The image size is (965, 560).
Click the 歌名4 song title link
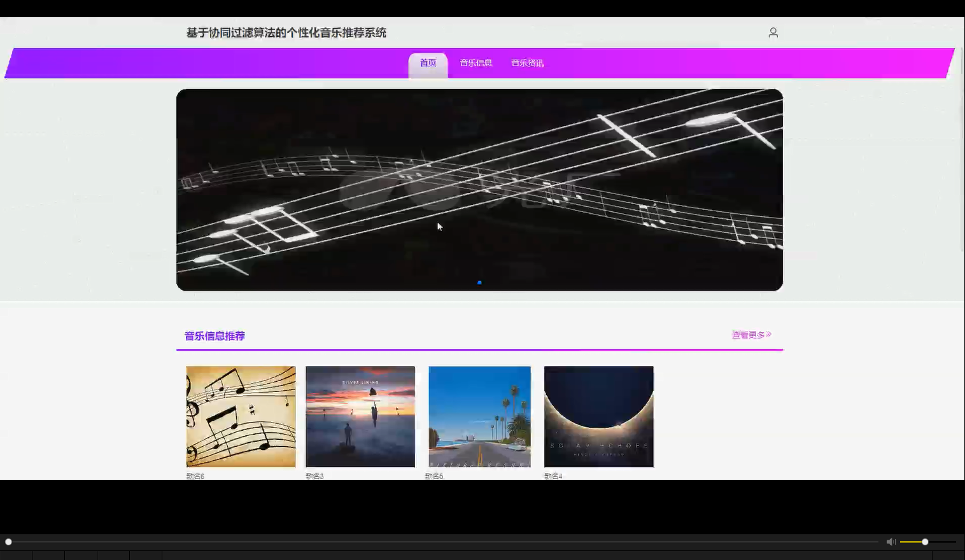(x=553, y=475)
